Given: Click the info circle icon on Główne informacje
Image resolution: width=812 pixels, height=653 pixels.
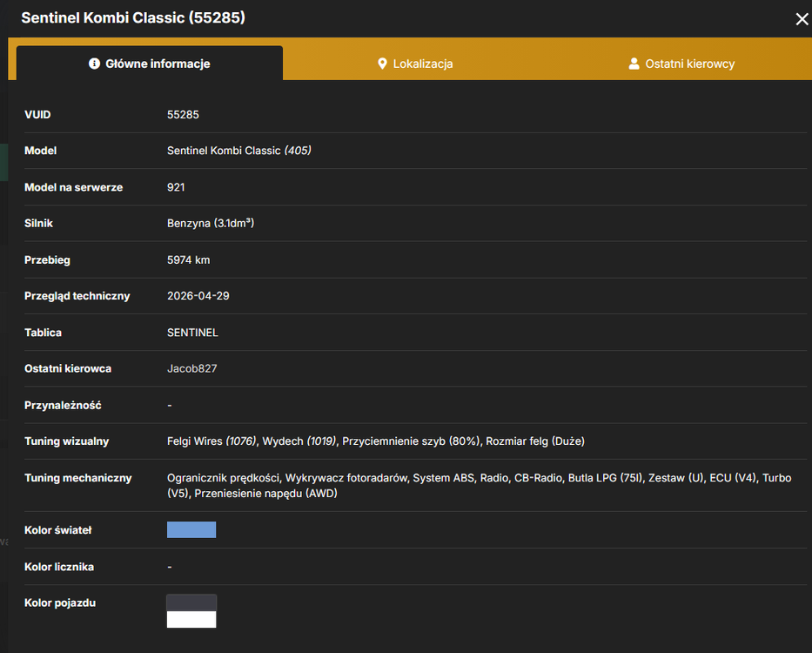Looking at the screenshot, I should point(94,64).
